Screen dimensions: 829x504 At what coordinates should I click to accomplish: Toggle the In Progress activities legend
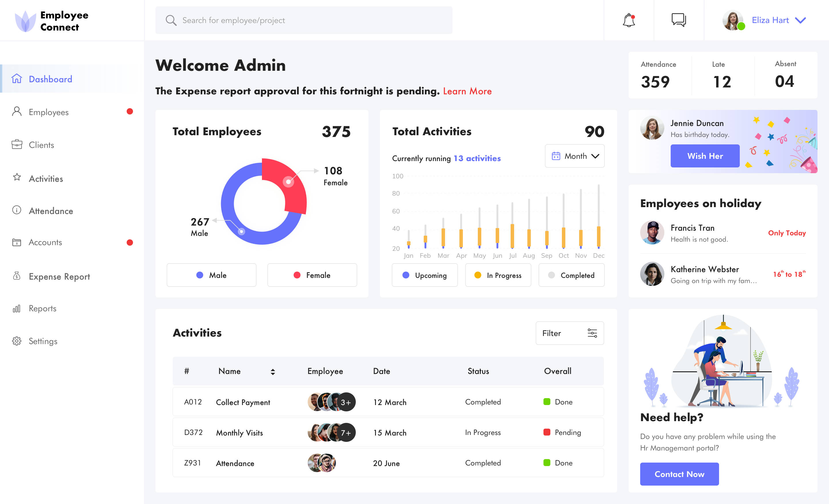[498, 275]
